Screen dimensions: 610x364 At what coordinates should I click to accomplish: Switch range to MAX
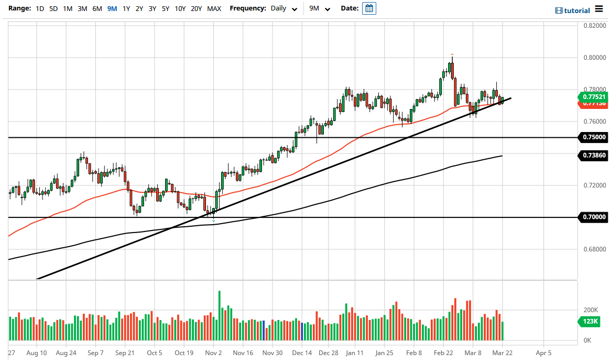click(x=214, y=8)
